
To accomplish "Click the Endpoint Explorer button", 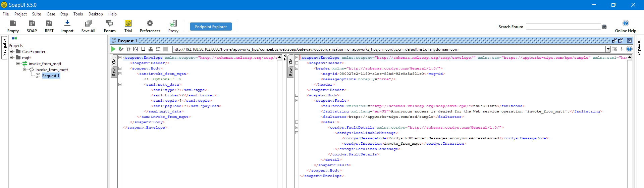I will [x=211, y=27].
